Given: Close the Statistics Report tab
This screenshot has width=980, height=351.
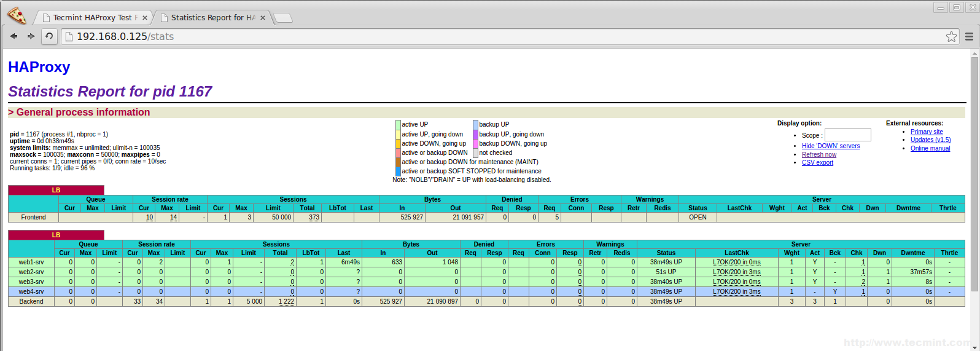Looking at the screenshot, I should pos(263,18).
